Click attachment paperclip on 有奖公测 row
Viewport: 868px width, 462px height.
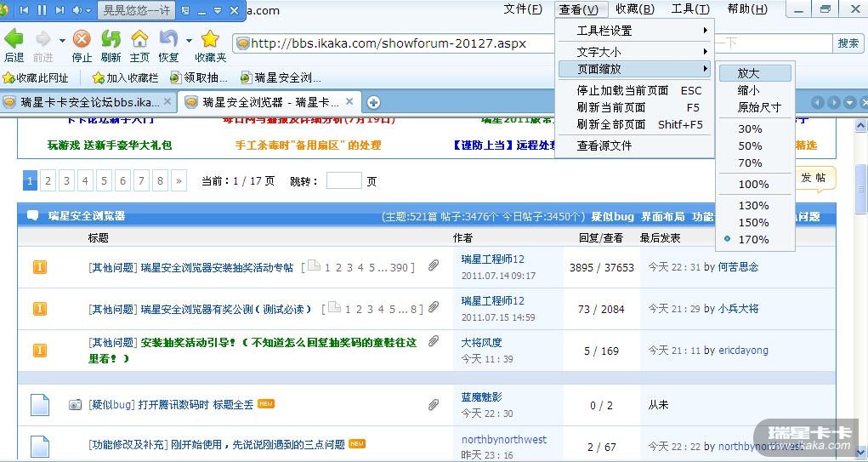point(434,307)
